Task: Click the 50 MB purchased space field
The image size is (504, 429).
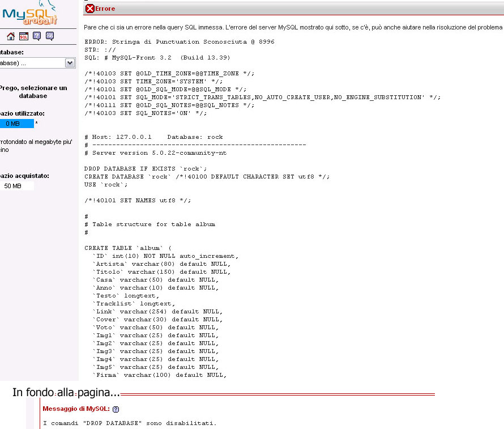Action: pyautogui.click(x=15, y=186)
